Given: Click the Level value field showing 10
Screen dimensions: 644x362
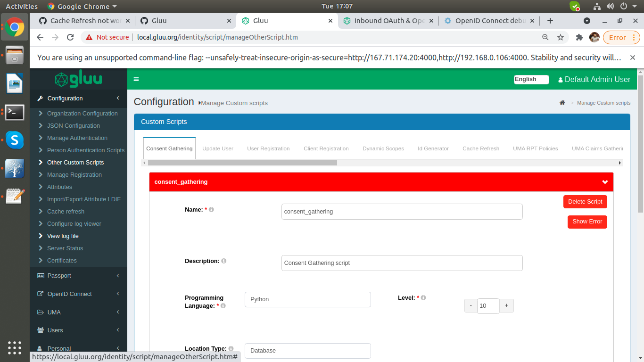Looking at the screenshot, I should [488, 306].
